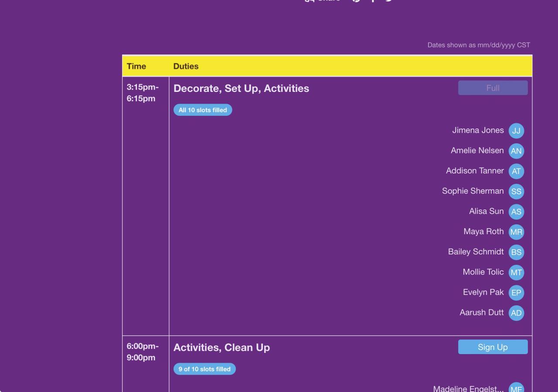Select the AS avatar beside Alisa Sun

[516, 212]
